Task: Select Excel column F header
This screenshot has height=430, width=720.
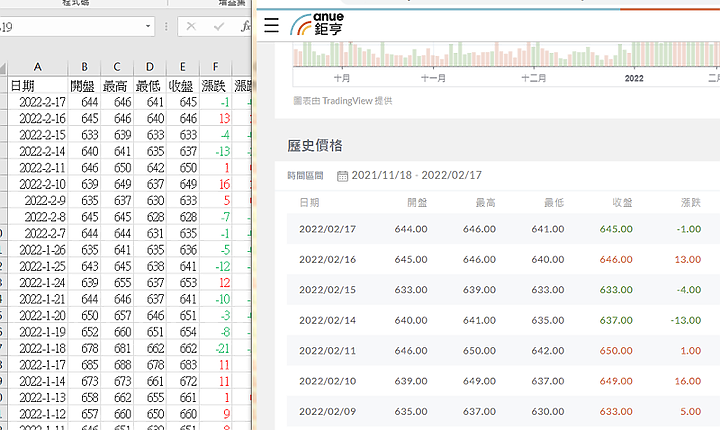Action: [x=216, y=67]
